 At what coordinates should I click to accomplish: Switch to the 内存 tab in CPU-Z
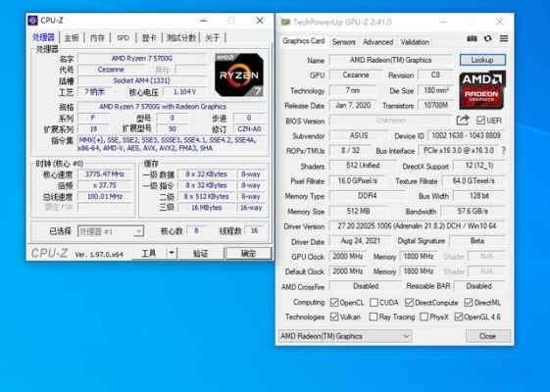pos(97,38)
